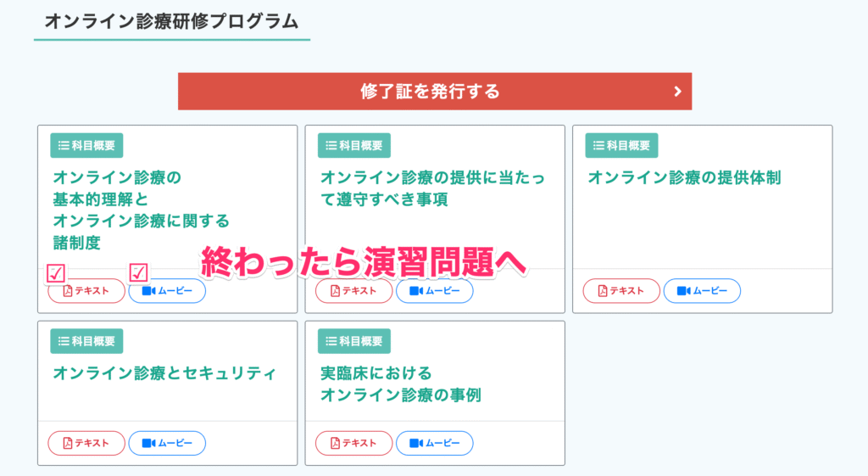Open 科目概要 for 提供に当たって遵守すべき事項

pyautogui.click(x=354, y=145)
